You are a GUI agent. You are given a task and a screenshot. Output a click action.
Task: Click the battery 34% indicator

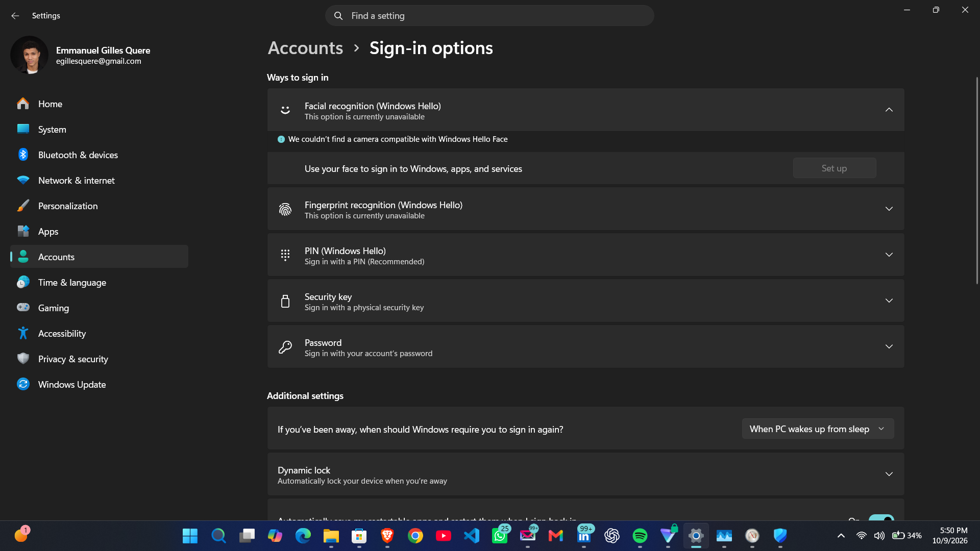tap(906, 536)
